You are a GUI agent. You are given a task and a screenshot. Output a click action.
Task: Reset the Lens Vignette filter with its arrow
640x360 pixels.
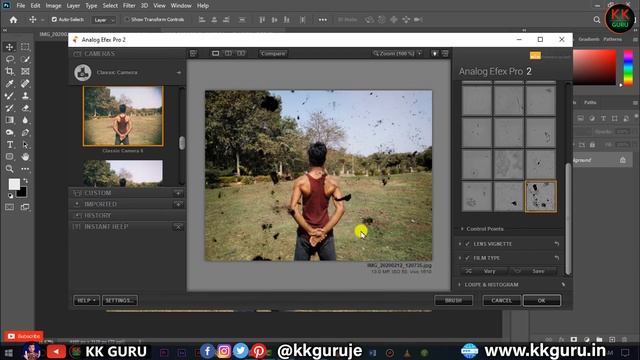tap(557, 244)
